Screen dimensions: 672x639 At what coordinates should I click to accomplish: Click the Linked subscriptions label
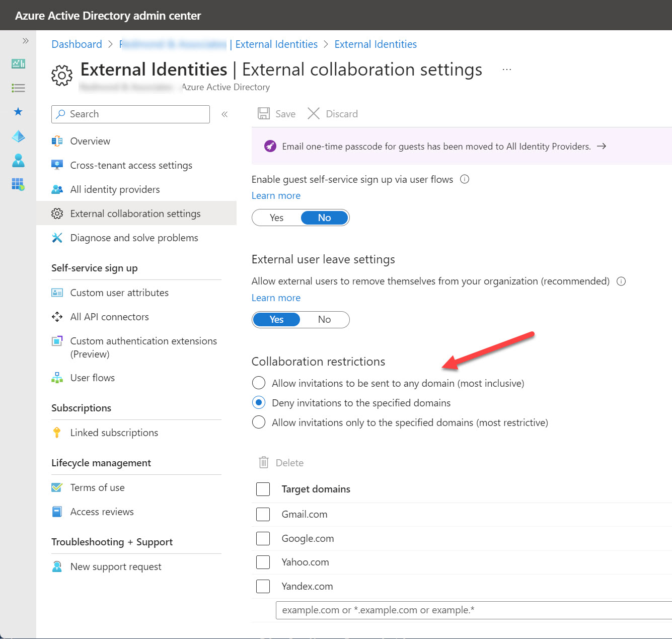point(114,433)
